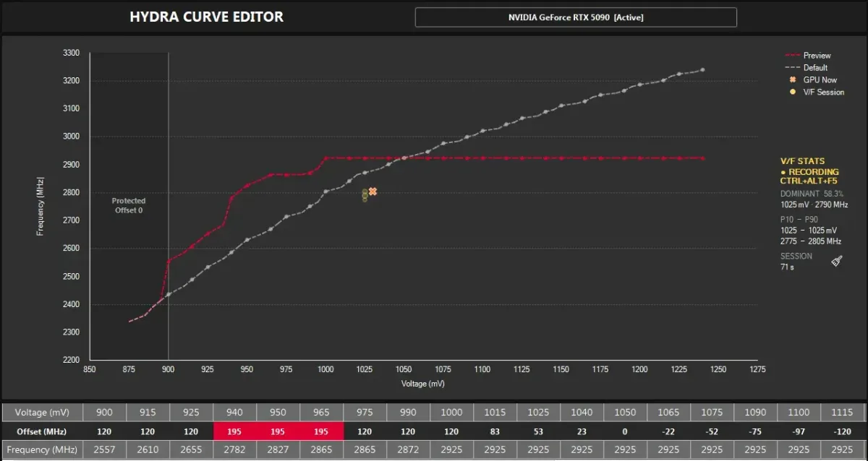Select the last gray default curve point near 1240 mV

(x=702, y=70)
